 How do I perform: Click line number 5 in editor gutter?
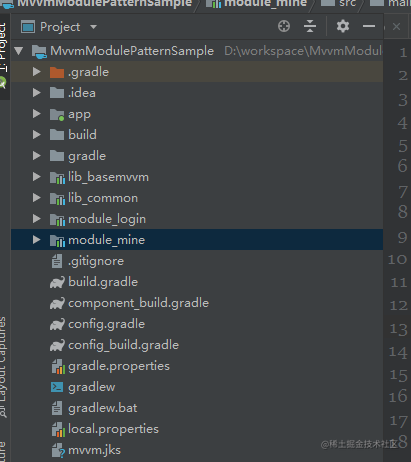[403, 146]
